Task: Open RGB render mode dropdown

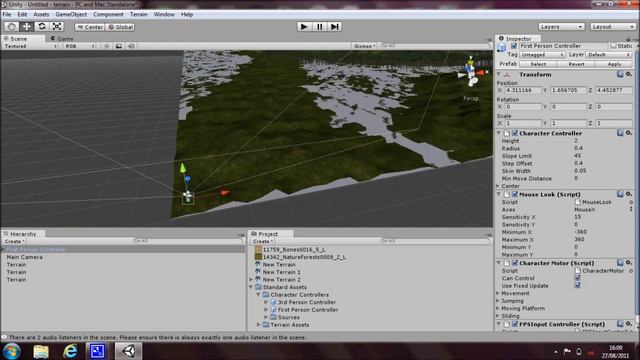Action: coord(80,46)
